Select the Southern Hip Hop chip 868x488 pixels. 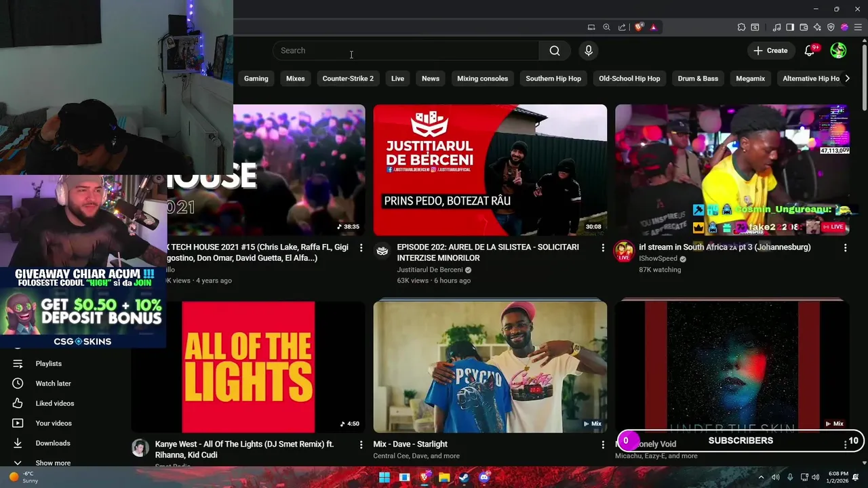[x=553, y=79]
